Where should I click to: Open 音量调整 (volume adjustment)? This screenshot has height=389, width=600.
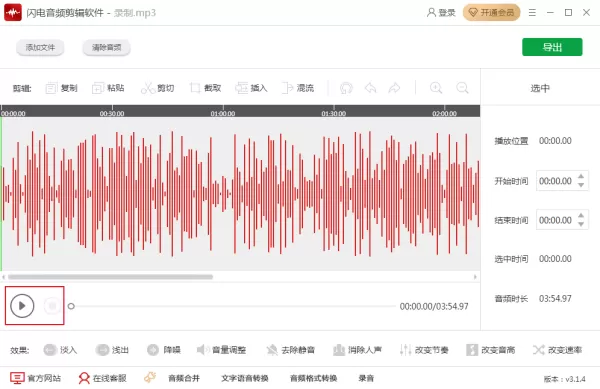point(221,350)
